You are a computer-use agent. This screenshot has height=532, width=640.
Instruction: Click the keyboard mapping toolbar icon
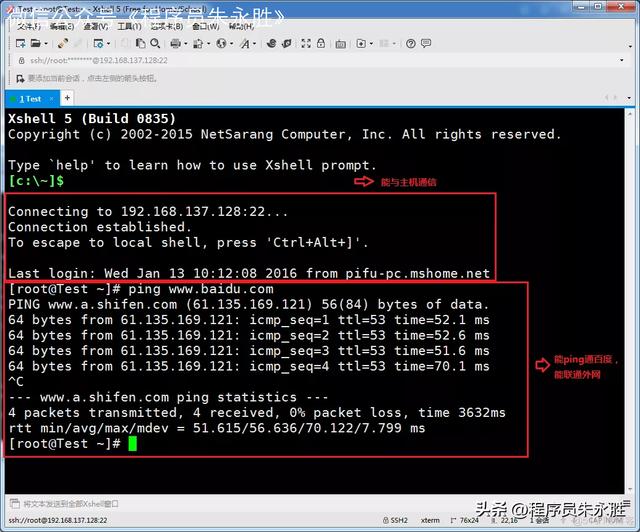(x=340, y=44)
